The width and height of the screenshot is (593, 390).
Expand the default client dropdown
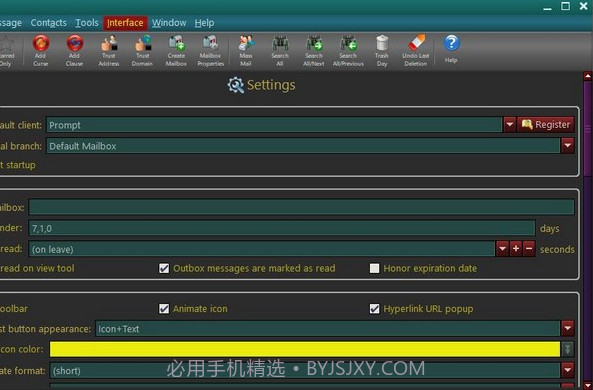point(509,124)
